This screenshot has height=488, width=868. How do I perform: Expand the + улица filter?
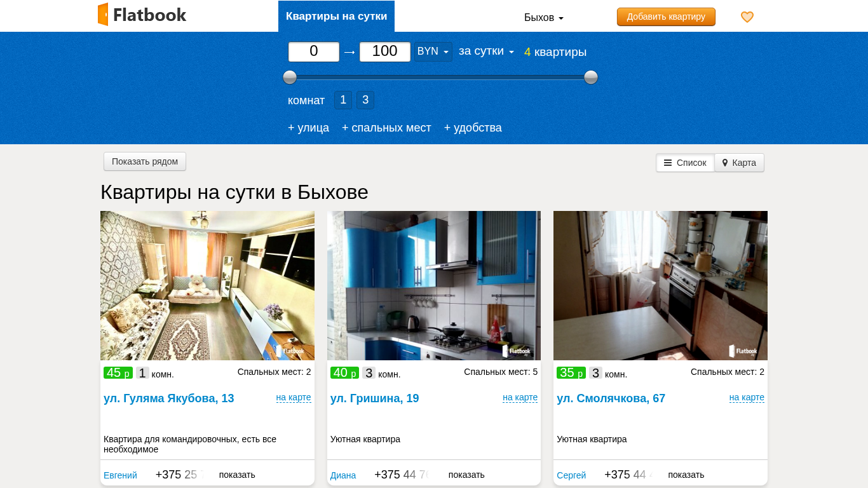point(309,128)
